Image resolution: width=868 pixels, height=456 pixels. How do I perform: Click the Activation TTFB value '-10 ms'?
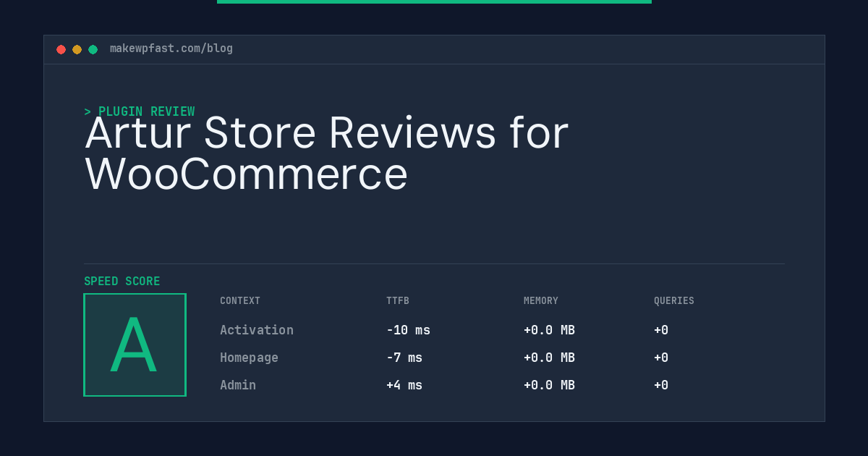(x=408, y=330)
